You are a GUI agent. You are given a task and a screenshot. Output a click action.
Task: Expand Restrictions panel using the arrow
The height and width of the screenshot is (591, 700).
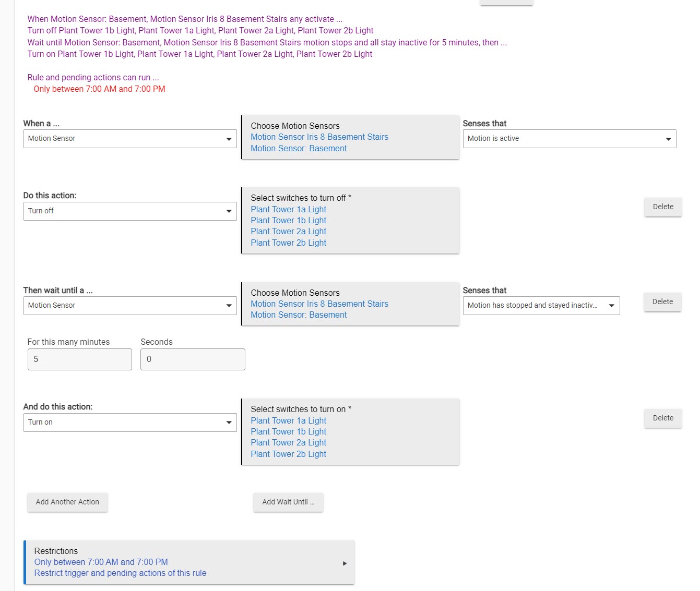click(345, 563)
